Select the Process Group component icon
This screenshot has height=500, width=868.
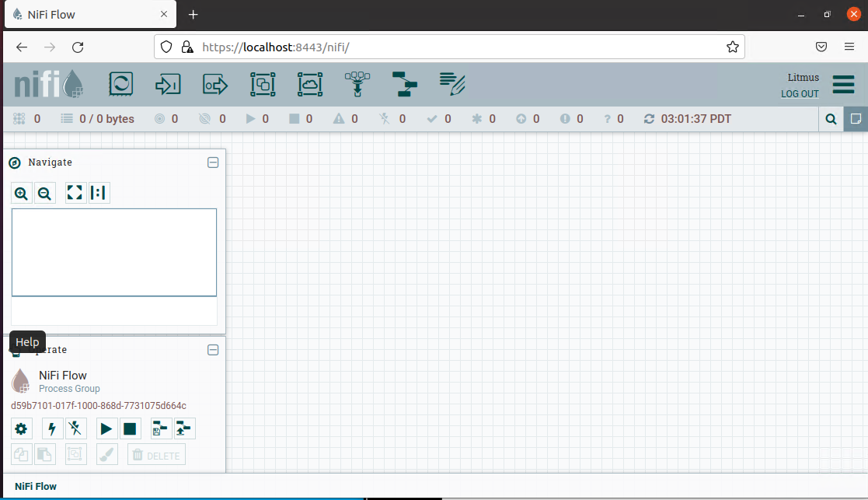tap(263, 84)
